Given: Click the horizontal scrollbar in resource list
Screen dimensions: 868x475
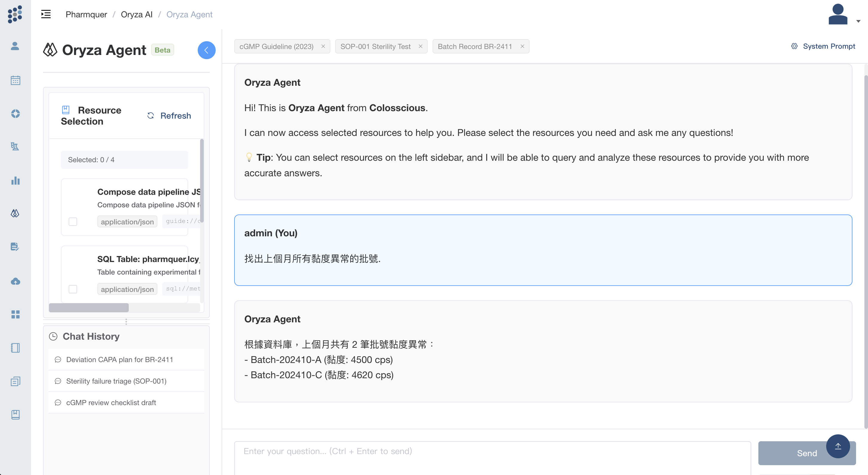Looking at the screenshot, I should pyautogui.click(x=89, y=307).
